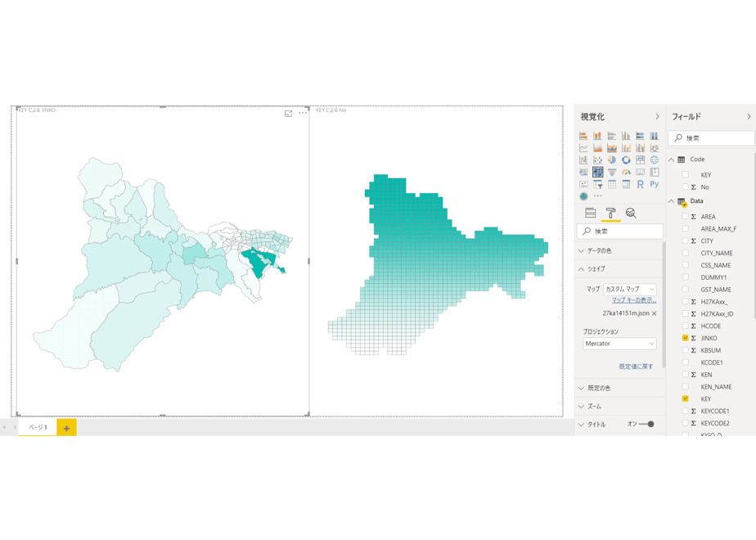Screen dimensions: 756x540
Task: Select the pie chart visual
Action: pyautogui.click(x=612, y=160)
